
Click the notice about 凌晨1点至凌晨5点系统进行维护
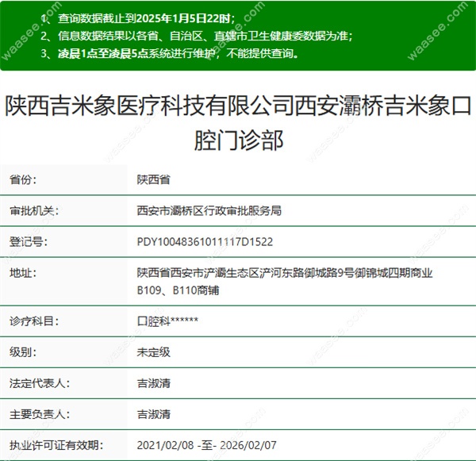pyautogui.click(x=170, y=53)
